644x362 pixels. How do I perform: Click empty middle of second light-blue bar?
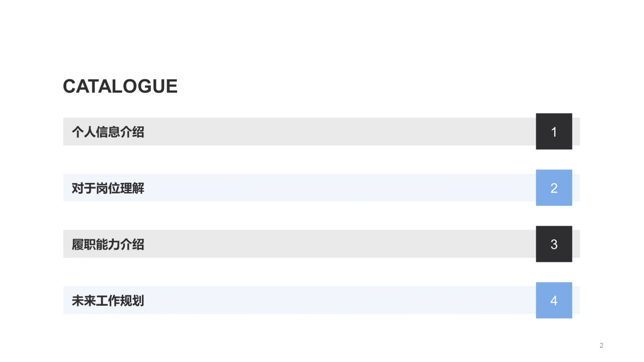click(340, 188)
